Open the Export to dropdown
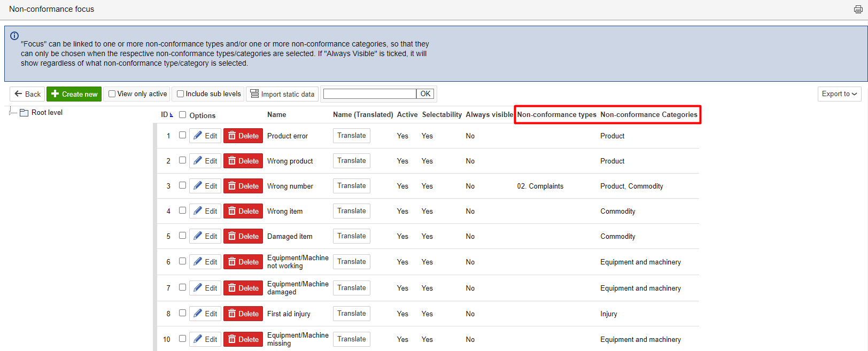 tap(839, 94)
